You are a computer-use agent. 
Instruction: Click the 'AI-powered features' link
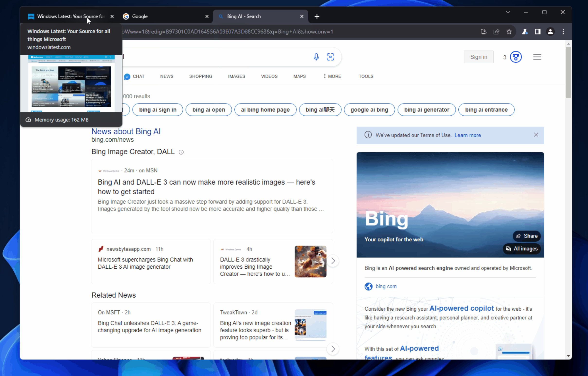point(401,353)
